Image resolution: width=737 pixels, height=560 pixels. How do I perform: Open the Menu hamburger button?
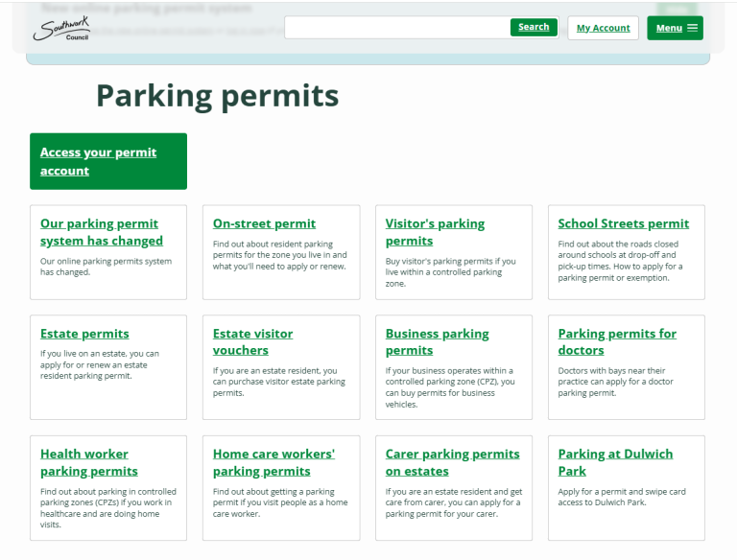[675, 28]
